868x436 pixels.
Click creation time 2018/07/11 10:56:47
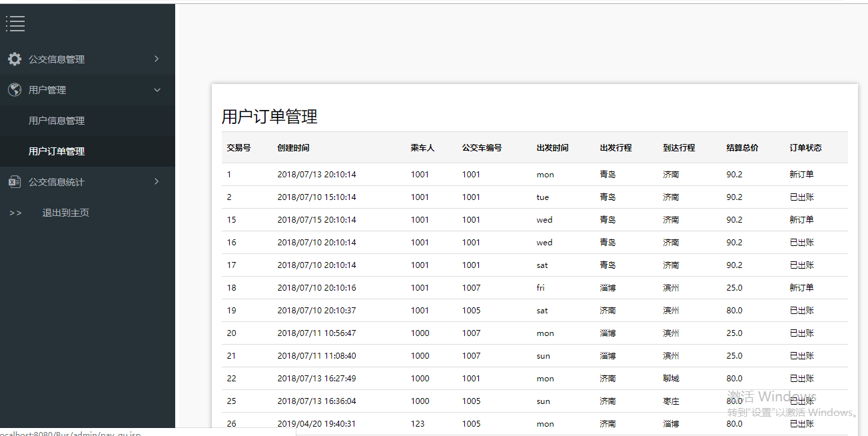(x=316, y=333)
